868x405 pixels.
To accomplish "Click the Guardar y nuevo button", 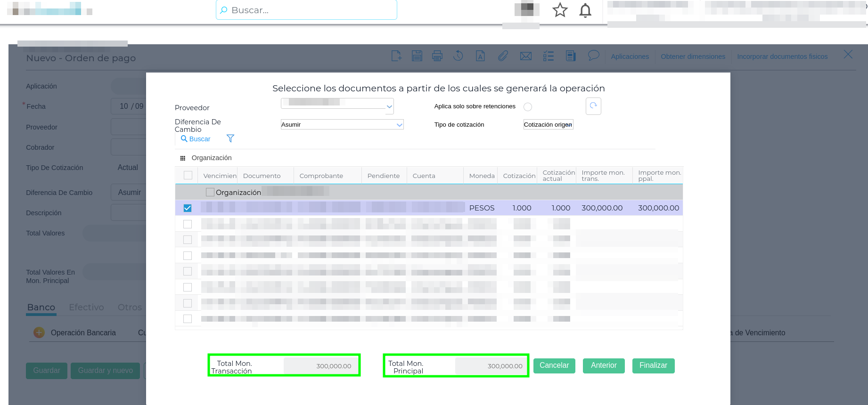I will coord(106,371).
